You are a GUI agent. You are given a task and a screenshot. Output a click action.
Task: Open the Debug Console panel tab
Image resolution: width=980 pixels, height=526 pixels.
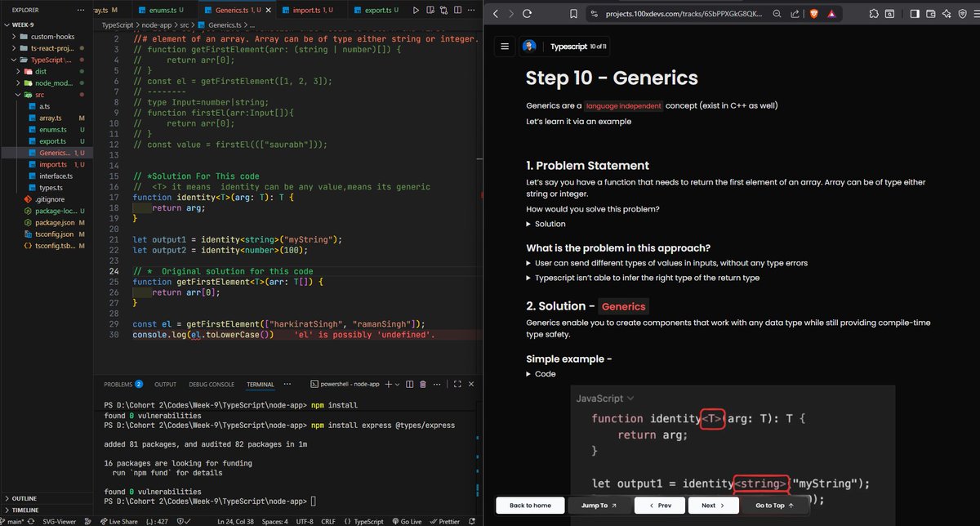[x=211, y=384]
